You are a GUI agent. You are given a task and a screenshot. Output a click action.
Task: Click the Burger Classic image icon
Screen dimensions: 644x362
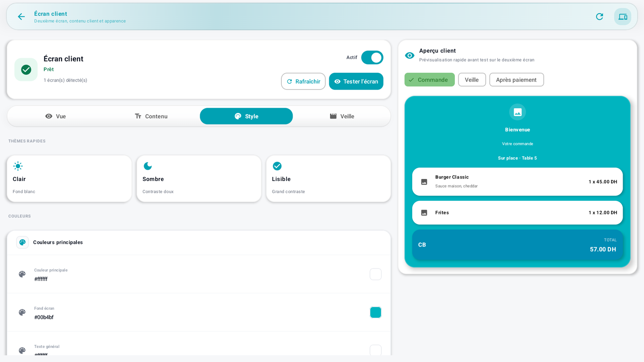(424, 182)
